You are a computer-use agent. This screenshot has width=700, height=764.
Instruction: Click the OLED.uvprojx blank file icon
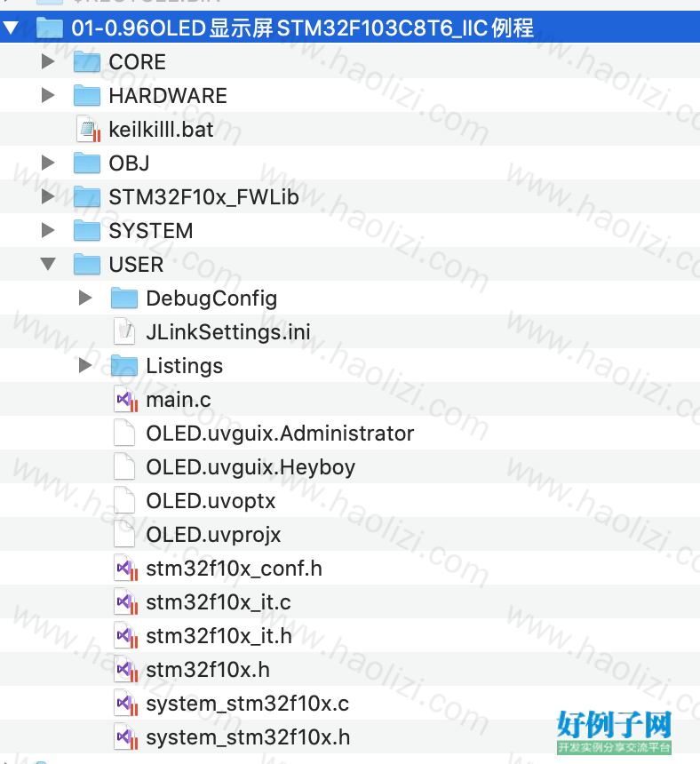point(124,534)
